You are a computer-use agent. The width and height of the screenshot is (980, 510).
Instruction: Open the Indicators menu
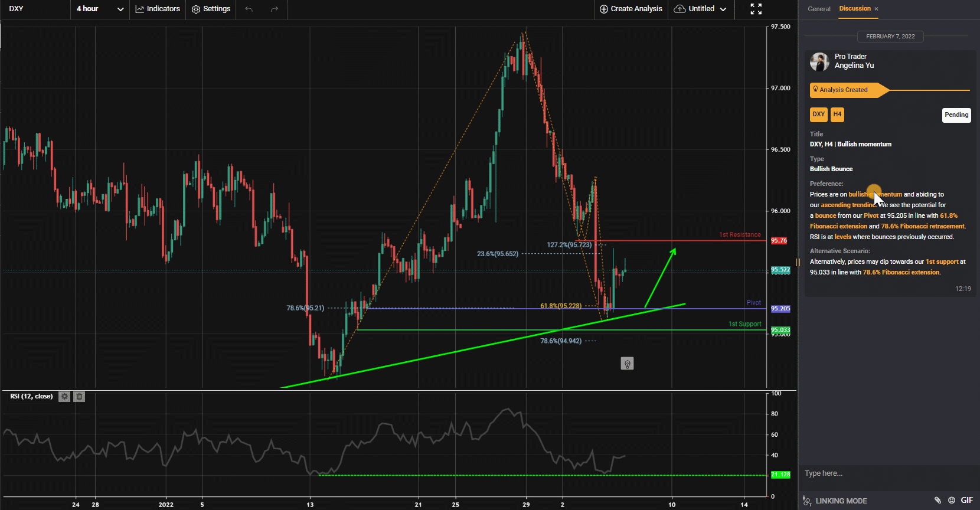(158, 9)
